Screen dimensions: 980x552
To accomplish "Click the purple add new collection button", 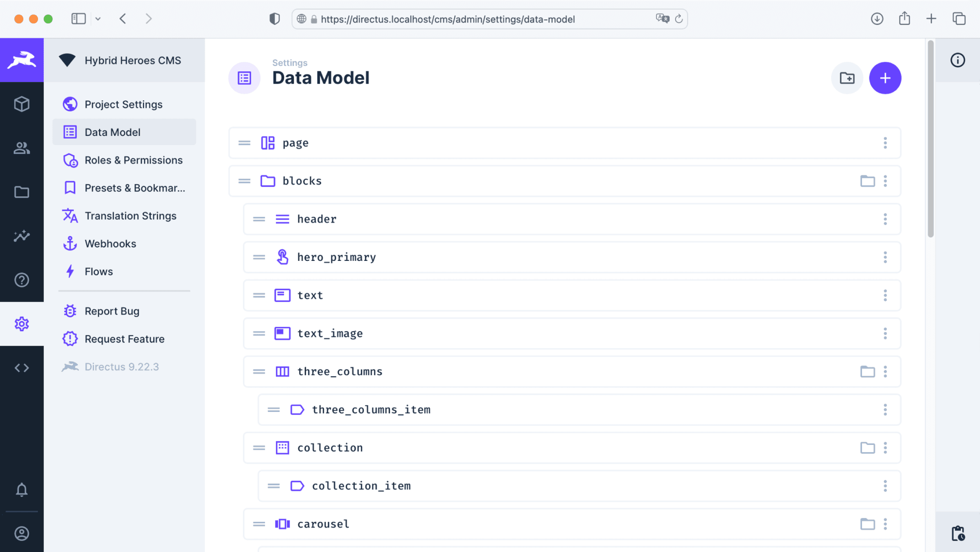I will [x=885, y=77].
